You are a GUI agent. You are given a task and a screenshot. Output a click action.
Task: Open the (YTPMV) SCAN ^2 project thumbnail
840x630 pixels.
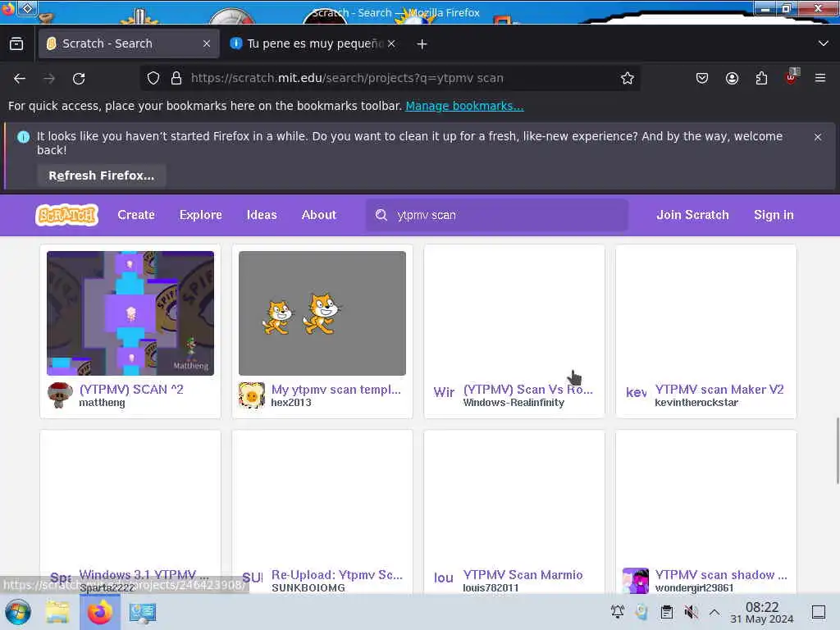tap(130, 313)
